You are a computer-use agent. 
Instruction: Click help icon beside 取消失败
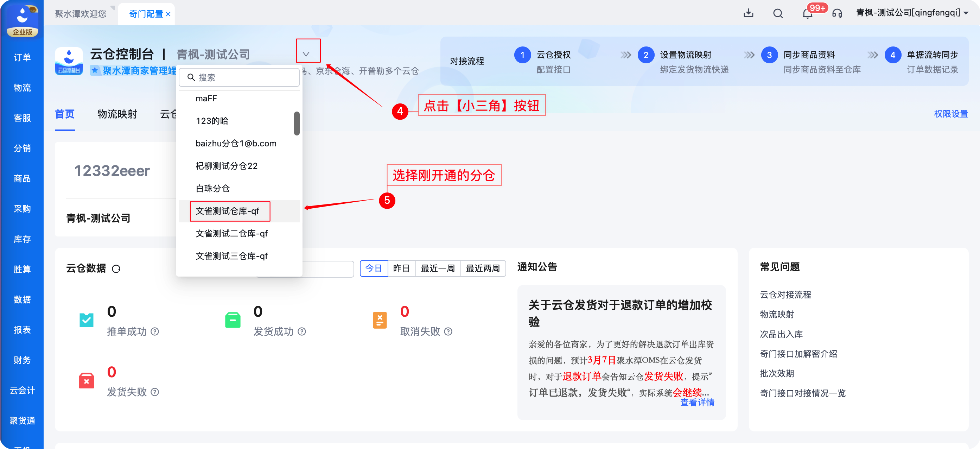(x=448, y=331)
